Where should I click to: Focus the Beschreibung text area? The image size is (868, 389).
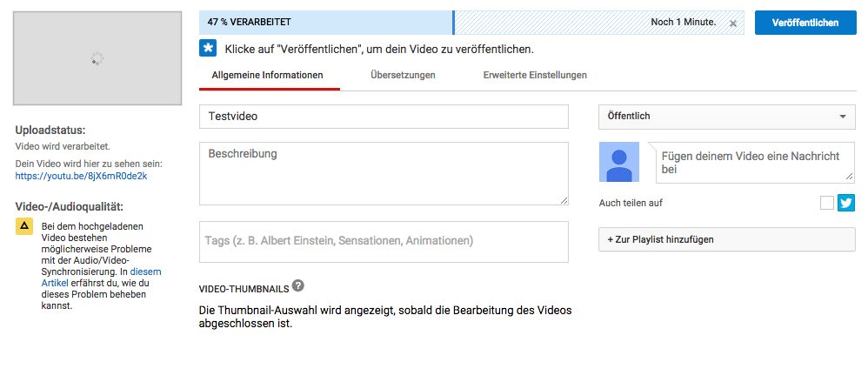(384, 173)
